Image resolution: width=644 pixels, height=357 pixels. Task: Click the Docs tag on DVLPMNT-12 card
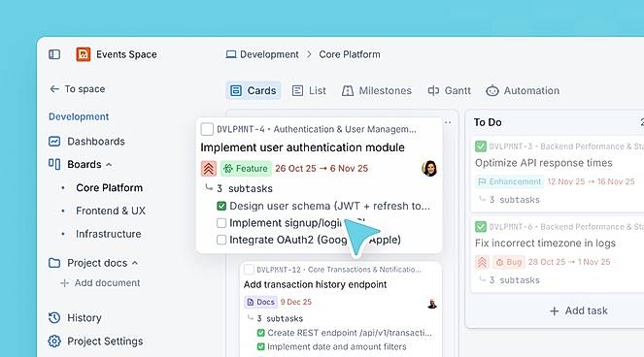tap(260, 302)
